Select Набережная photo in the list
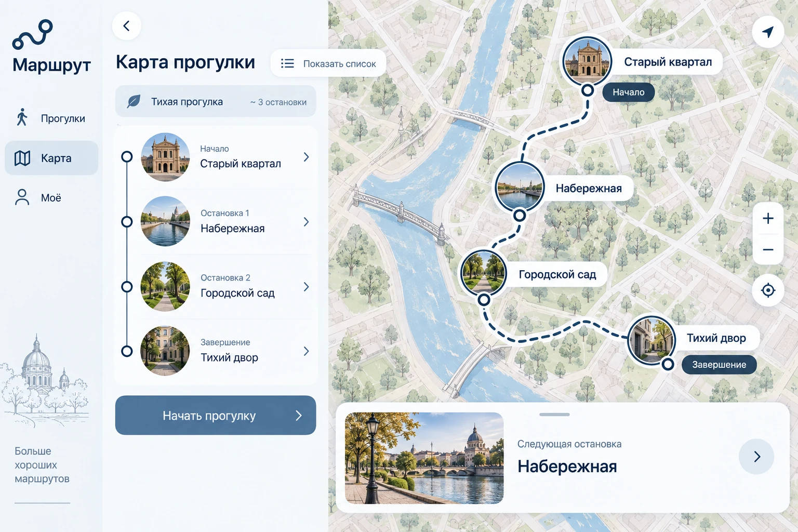Screen dimensions: 798x532 (165, 221)
